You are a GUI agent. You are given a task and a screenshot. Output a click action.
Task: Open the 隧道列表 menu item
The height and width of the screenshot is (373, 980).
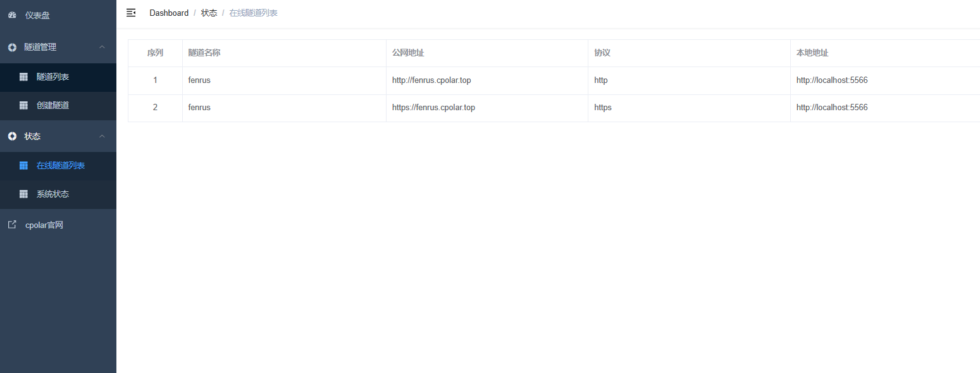(x=53, y=77)
